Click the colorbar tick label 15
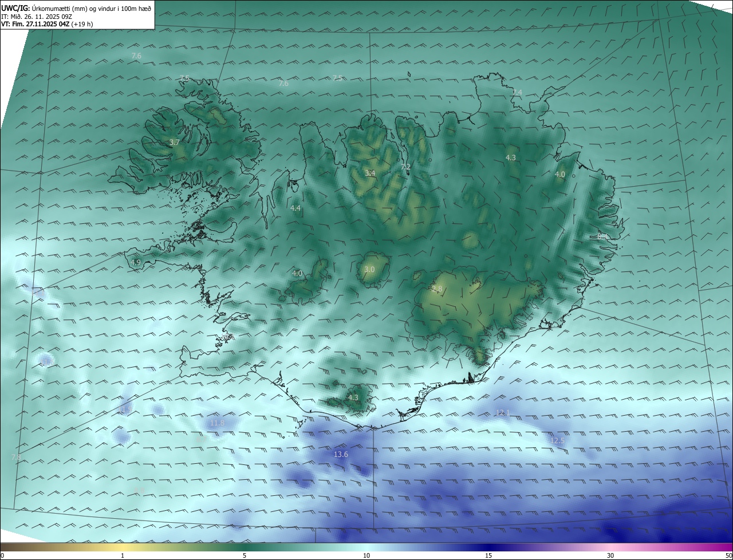The width and height of the screenshot is (733, 560). 488,556
